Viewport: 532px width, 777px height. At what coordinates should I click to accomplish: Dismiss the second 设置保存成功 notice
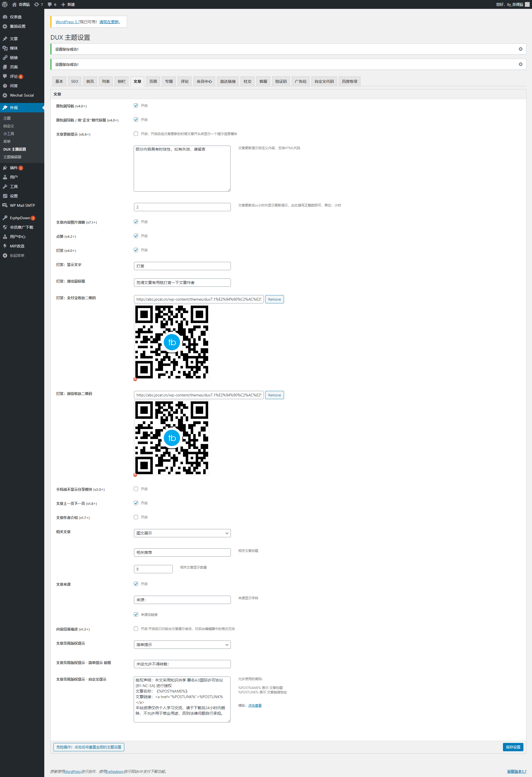(521, 64)
